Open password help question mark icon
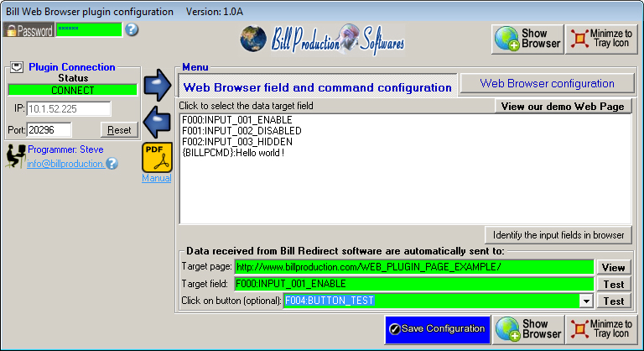 click(x=132, y=29)
